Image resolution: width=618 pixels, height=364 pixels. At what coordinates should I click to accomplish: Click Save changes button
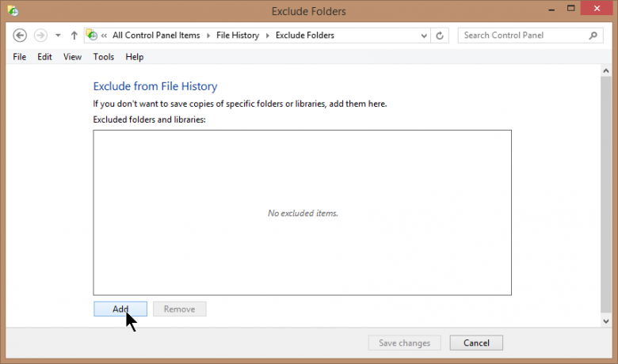coord(404,343)
